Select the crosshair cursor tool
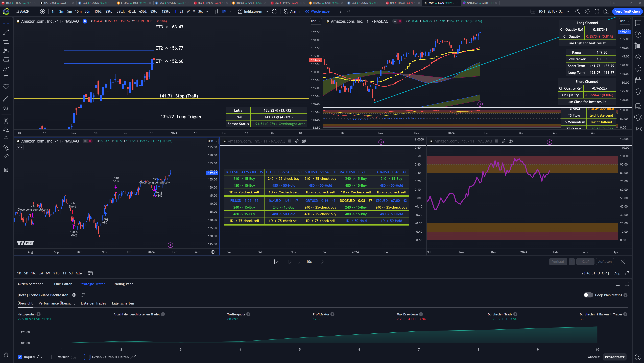Viewport: 644px width, 363px height. (x=6, y=23)
